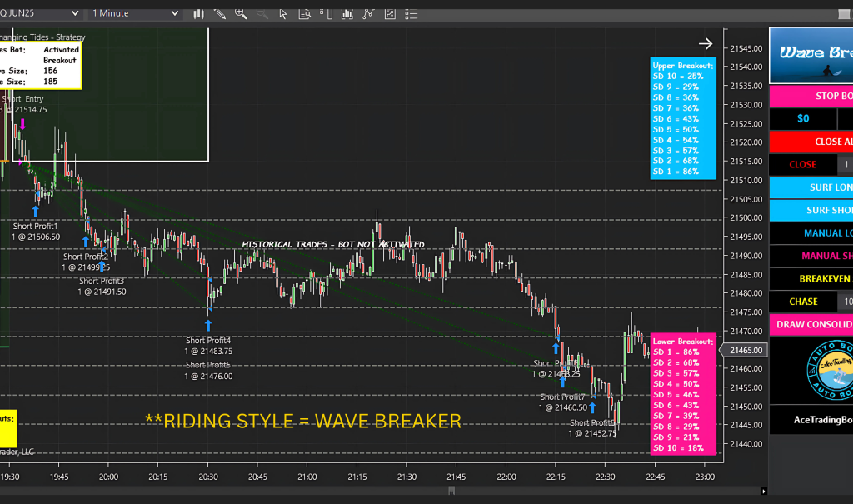This screenshot has height=504, width=853.
Task: Click the 'Short Entry @ 21514.75' label
Action: pos(23,104)
